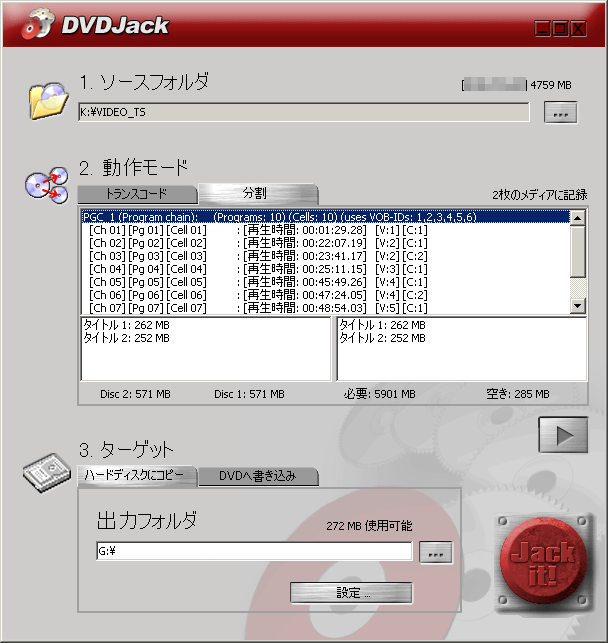This screenshot has height=643, width=608.
Task: Start preview with the play arrow button
Action: pos(563,435)
